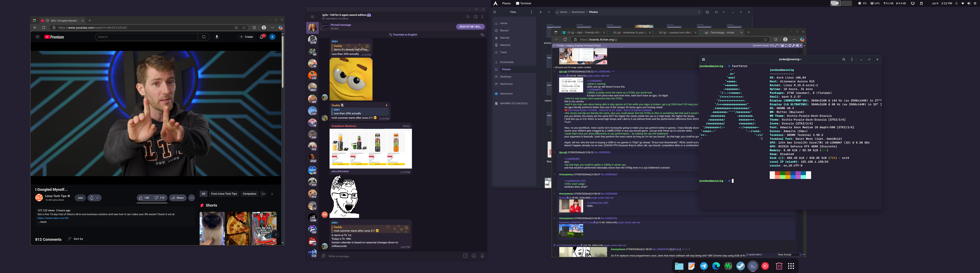The image size is (980, 273).
Task: Dislike the video showing 112
Action: [160, 198]
